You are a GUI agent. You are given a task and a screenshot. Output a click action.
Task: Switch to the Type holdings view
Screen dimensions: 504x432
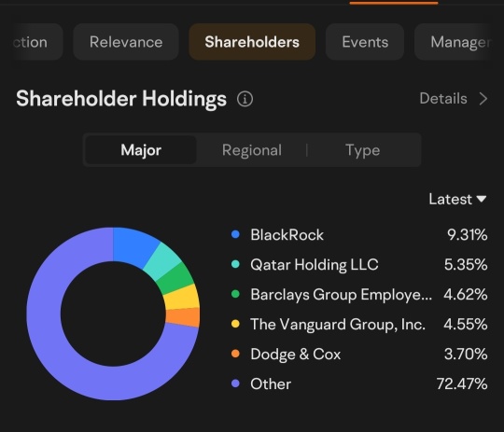click(x=362, y=150)
